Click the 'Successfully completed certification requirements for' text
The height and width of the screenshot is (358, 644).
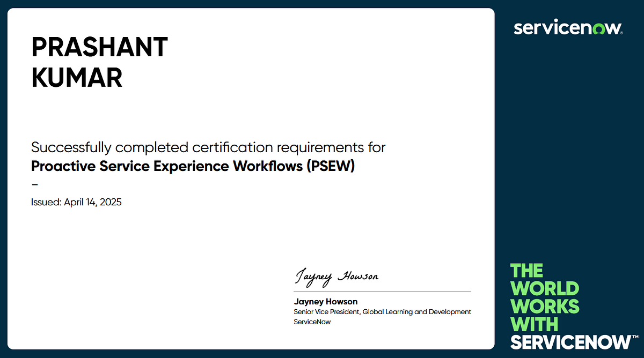(208, 147)
